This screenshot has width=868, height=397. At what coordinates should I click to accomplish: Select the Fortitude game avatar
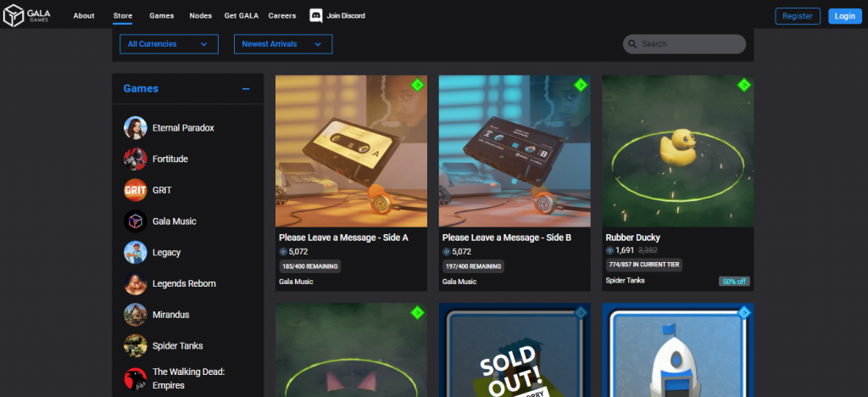135,159
